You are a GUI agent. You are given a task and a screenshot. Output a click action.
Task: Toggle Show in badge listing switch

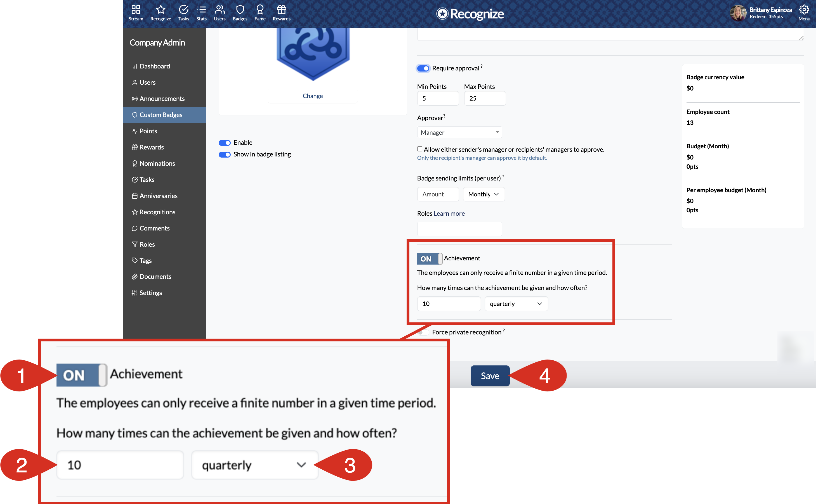(x=225, y=154)
